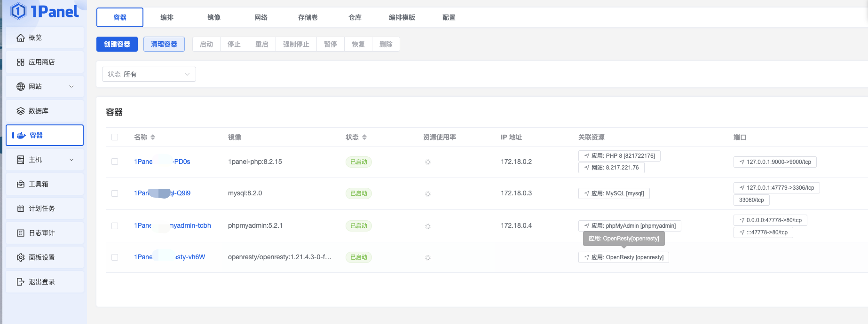Open container link ending in yadmin-tcbh
Screen dimensions: 868x324
coord(173,225)
